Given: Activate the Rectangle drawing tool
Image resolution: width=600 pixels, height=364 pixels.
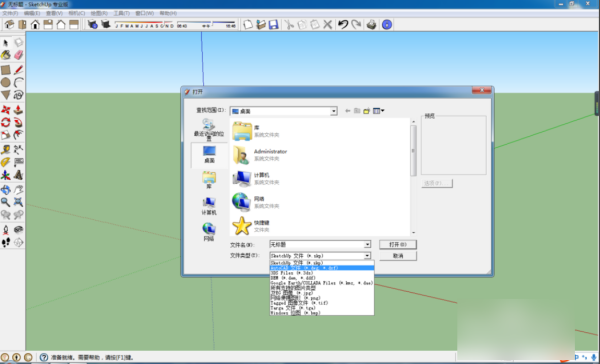Looking at the screenshot, I should click(6, 70).
